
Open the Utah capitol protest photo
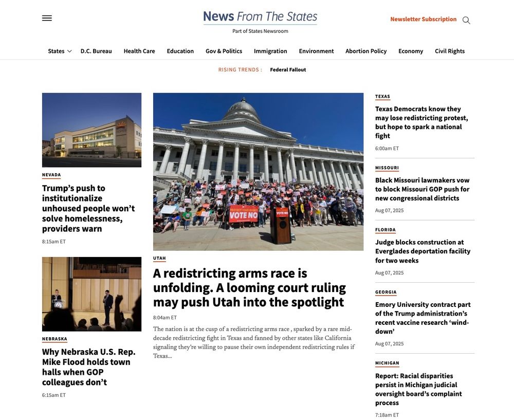tap(259, 172)
